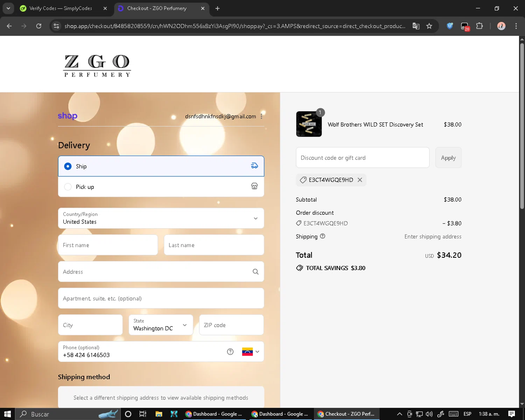Viewport: 525px width, 420px height.
Task: Open the Bitwarden shield extension
Action: [x=450, y=26]
